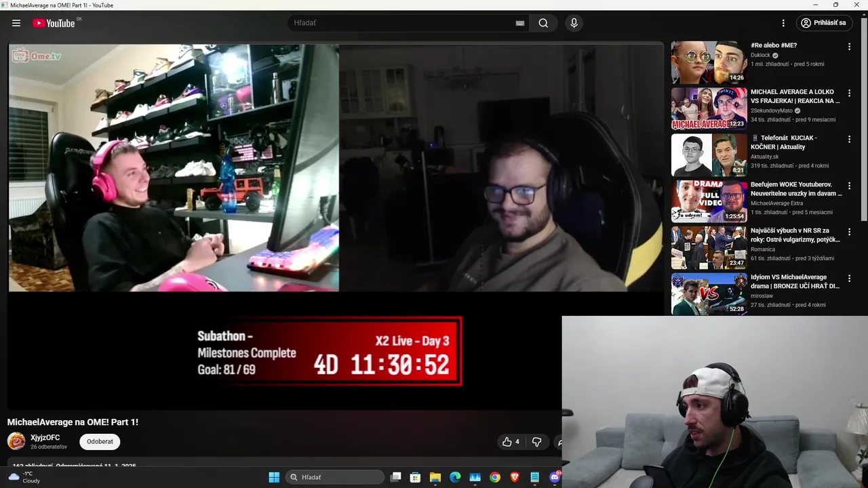The image size is (868, 488).
Task: Click the video title MichaelAverage na OME! Part 1!
Action: click(73, 422)
